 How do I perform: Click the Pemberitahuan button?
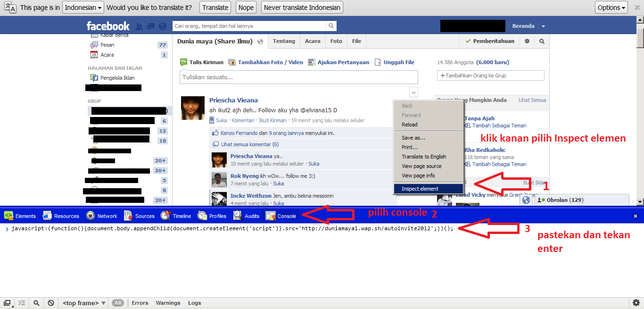click(489, 41)
